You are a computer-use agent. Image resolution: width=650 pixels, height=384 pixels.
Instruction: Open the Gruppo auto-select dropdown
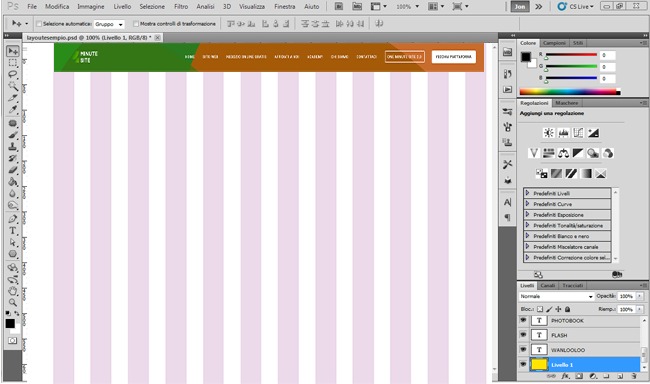[109, 24]
